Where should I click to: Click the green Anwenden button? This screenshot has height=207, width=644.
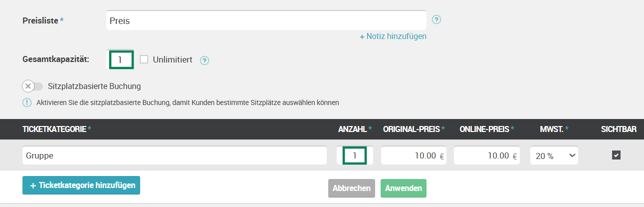click(404, 188)
